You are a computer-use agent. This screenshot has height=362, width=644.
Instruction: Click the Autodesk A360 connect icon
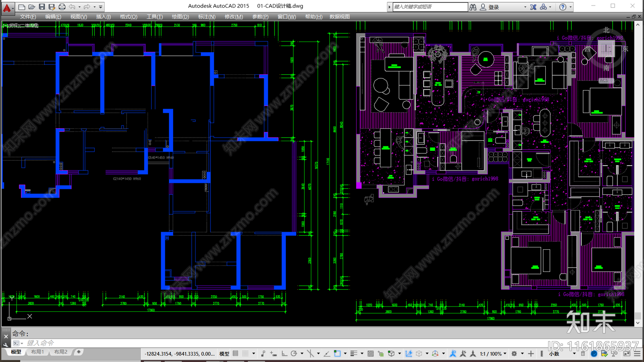point(543,7)
